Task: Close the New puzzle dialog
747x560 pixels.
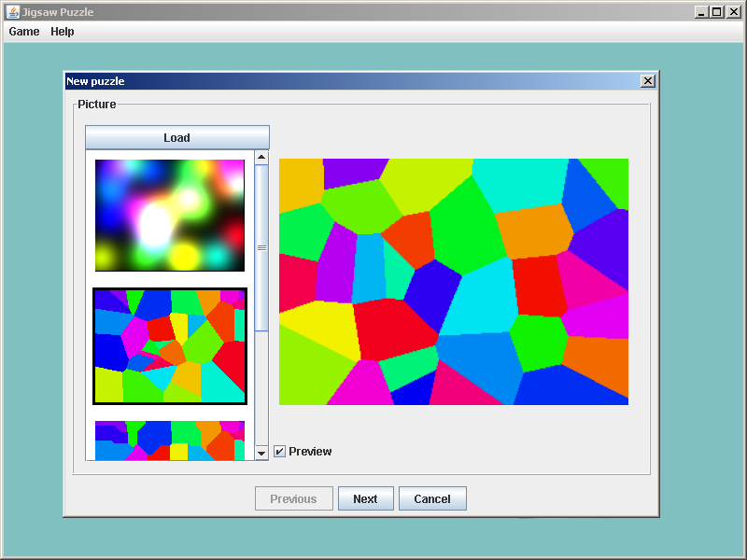Action: 648,81
